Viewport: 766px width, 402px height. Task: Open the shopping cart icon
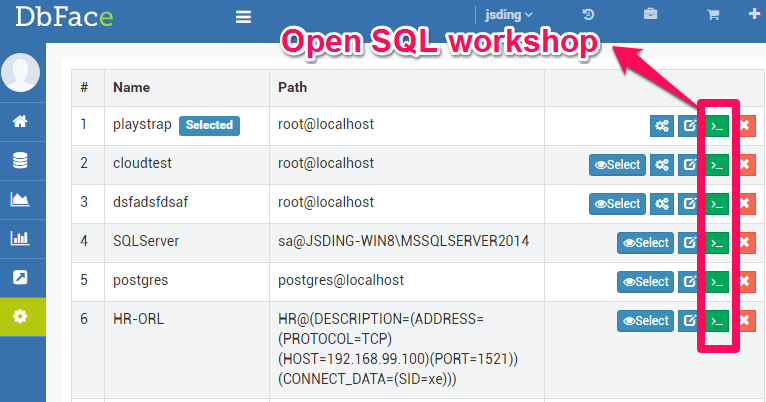713,15
